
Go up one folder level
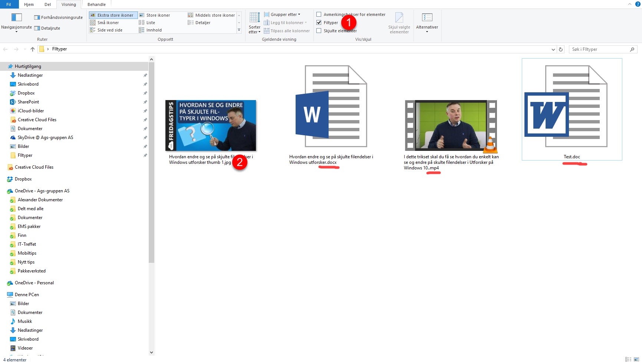click(33, 49)
